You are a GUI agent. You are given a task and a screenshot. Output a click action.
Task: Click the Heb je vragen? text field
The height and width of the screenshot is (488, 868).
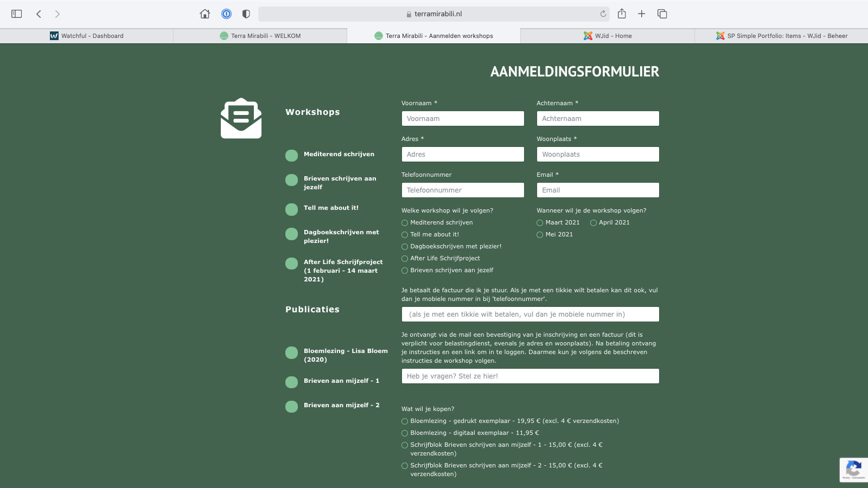tap(531, 376)
